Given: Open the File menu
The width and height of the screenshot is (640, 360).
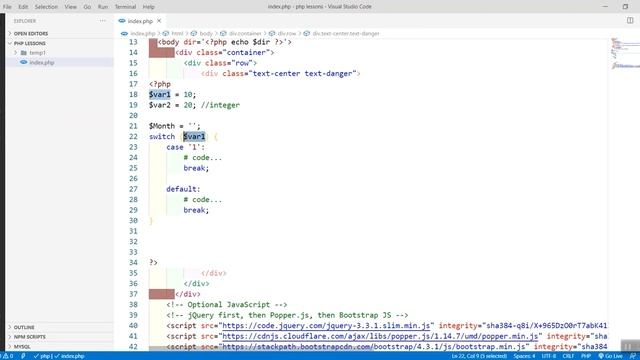Looking at the screenshot, I should (x=7, y=7).
